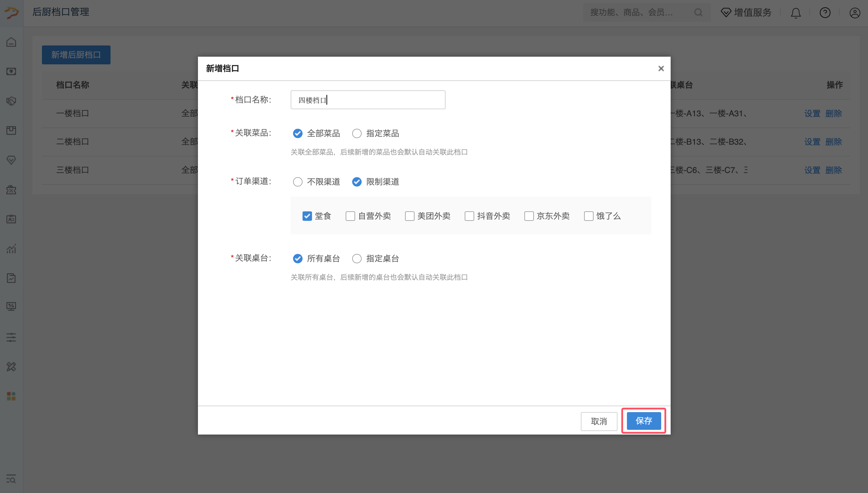Viewport: 868px width, 493px height.
Task: Click the orange app logo icon
Action: (x=11, y=12)
